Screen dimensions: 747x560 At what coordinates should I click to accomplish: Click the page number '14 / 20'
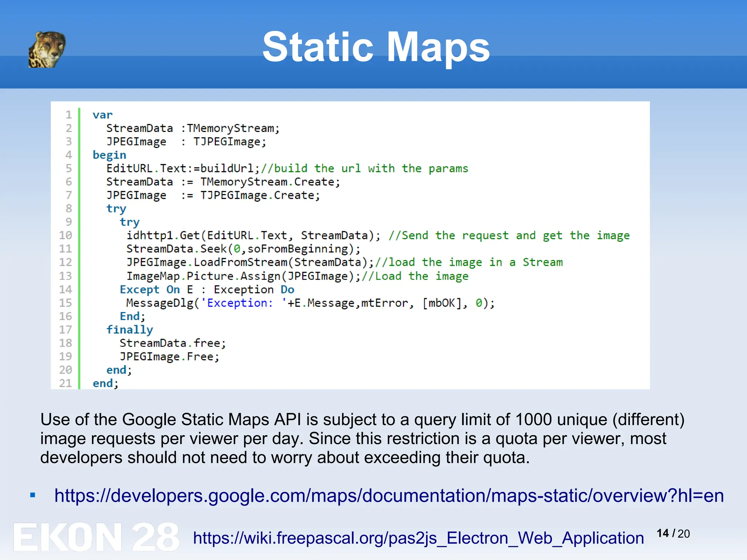pos(673,533)
